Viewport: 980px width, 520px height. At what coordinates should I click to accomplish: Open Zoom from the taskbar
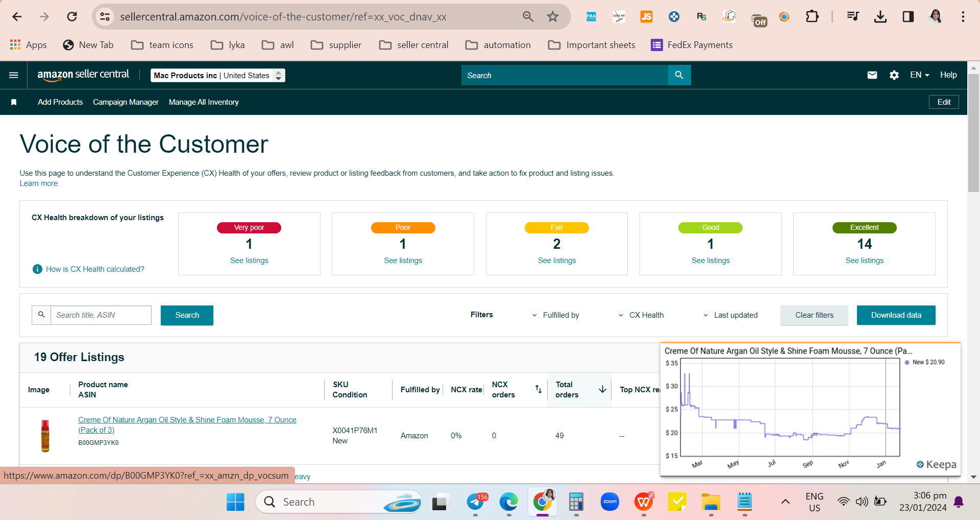[610, 502]
